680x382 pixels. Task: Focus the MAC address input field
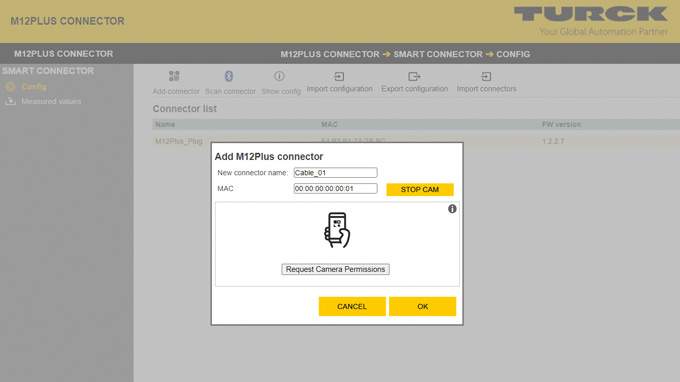pyautogui.click(x=335, y=189)
